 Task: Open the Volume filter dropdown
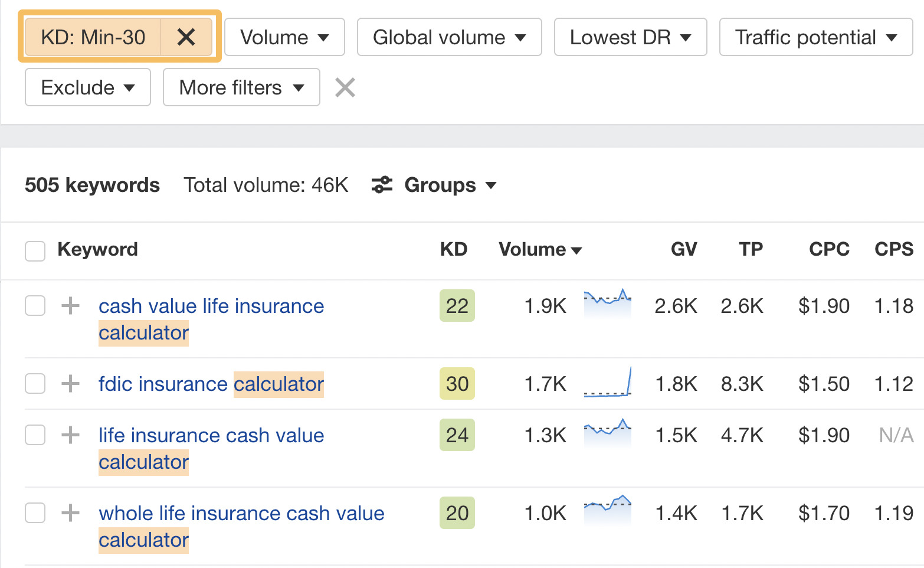284,37
